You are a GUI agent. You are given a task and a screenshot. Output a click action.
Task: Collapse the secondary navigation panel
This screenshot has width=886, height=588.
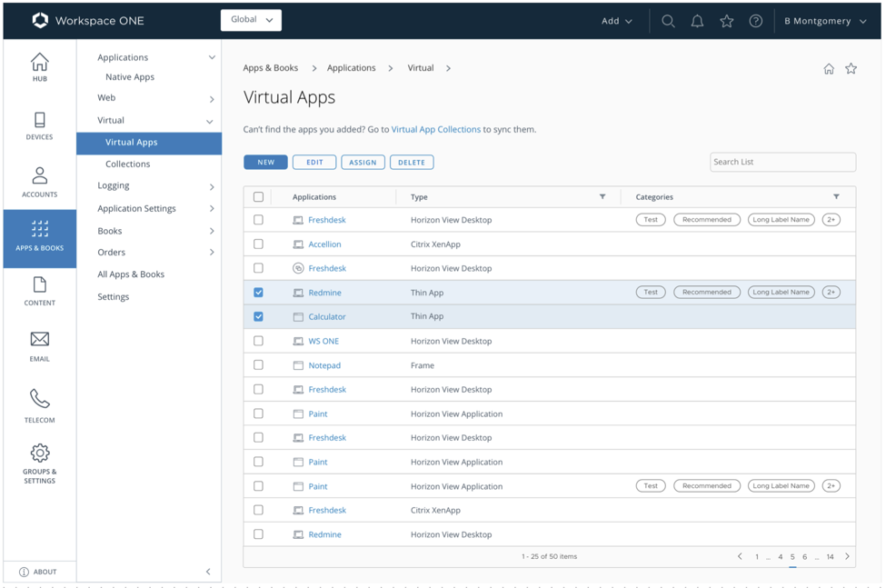tap(208, 572)
